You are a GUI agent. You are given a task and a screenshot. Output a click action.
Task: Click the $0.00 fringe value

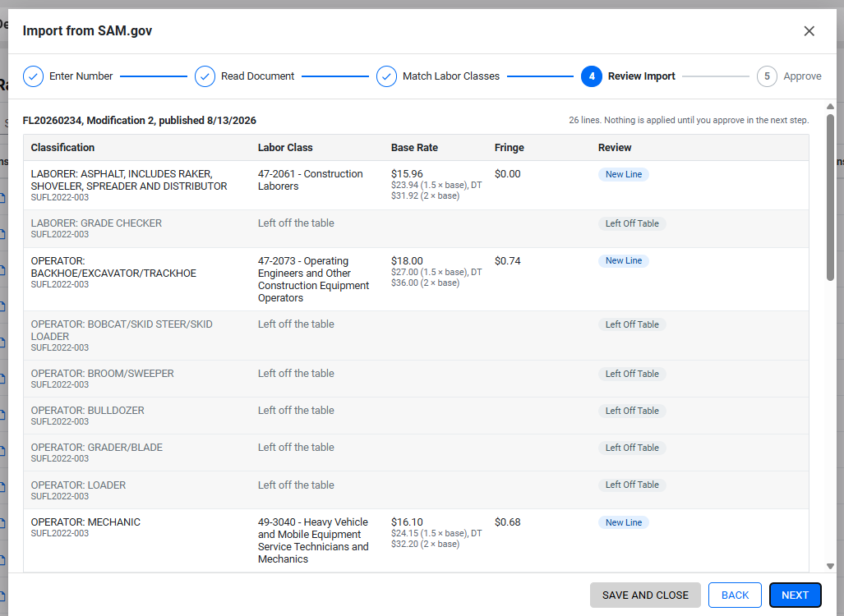point(508,174)
